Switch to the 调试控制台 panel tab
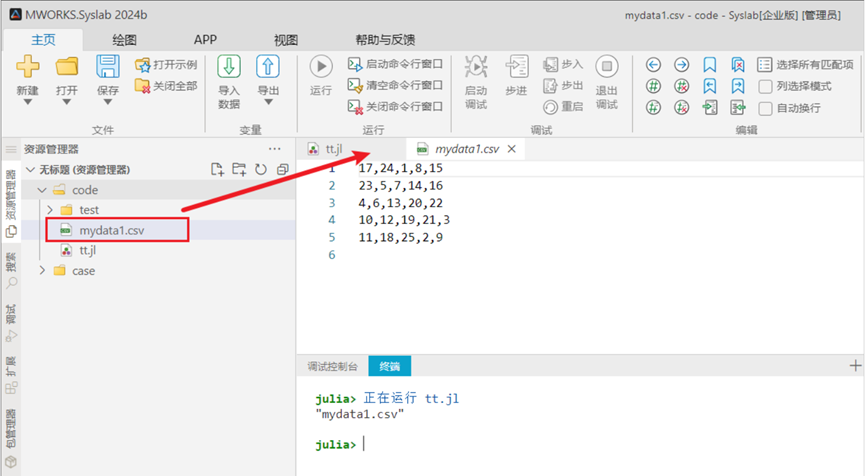Viewport: 865px width, 476px height. (x=333, y=366)
